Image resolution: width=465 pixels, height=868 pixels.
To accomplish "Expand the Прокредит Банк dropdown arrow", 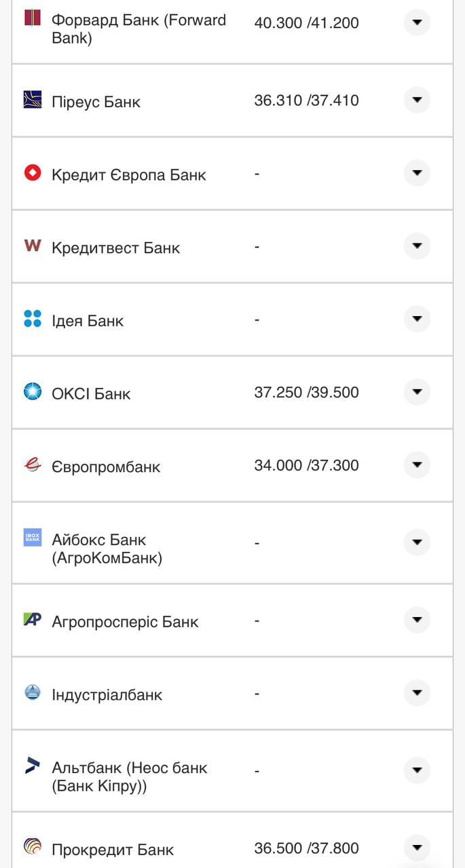I will [x=417, y=848].
